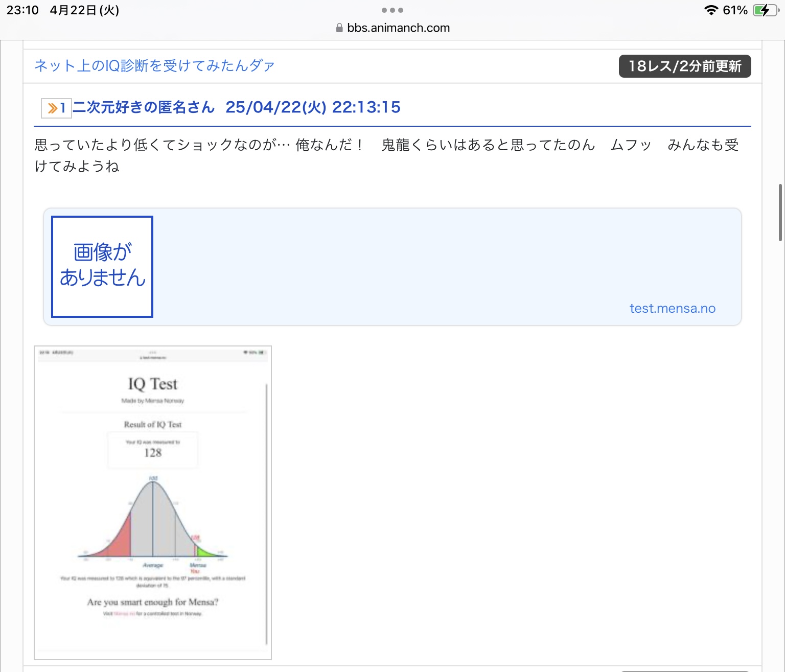The height and width of the screenshot is (672, 785).
Task: Tap the Wi-Fi status icon
Action: (710, 10)
